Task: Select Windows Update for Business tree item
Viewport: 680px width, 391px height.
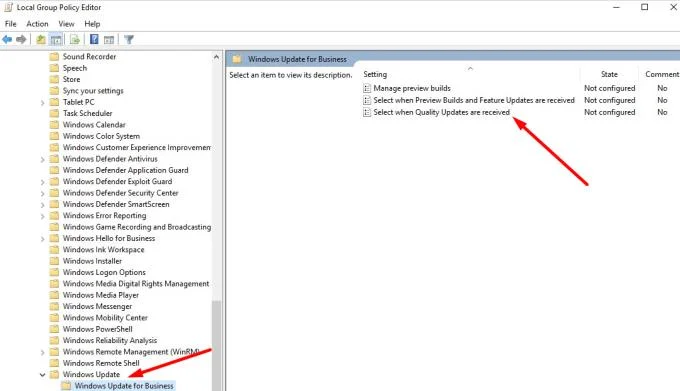Action: [x=124, y=386]
